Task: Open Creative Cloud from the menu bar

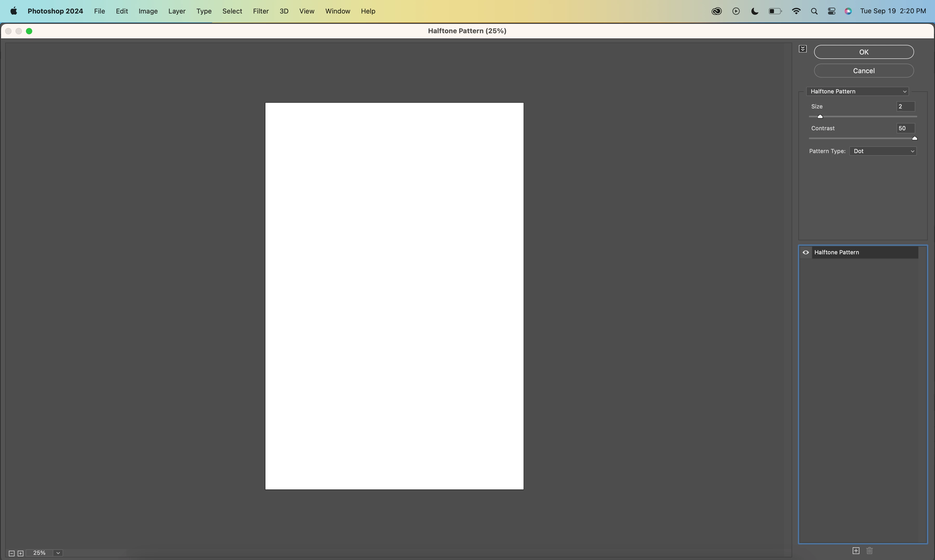Action: (716, 11)
